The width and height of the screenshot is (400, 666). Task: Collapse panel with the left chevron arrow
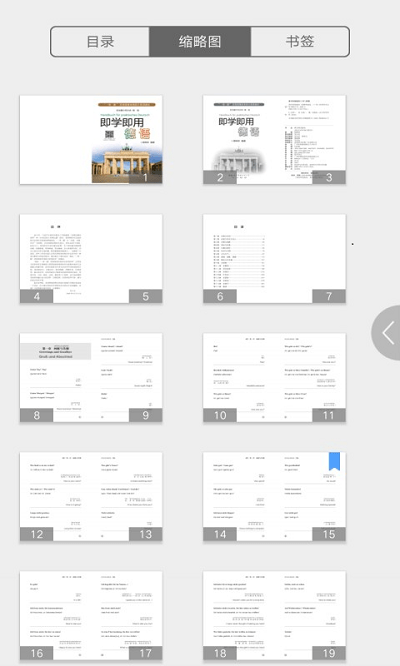(x=388, y=333)
